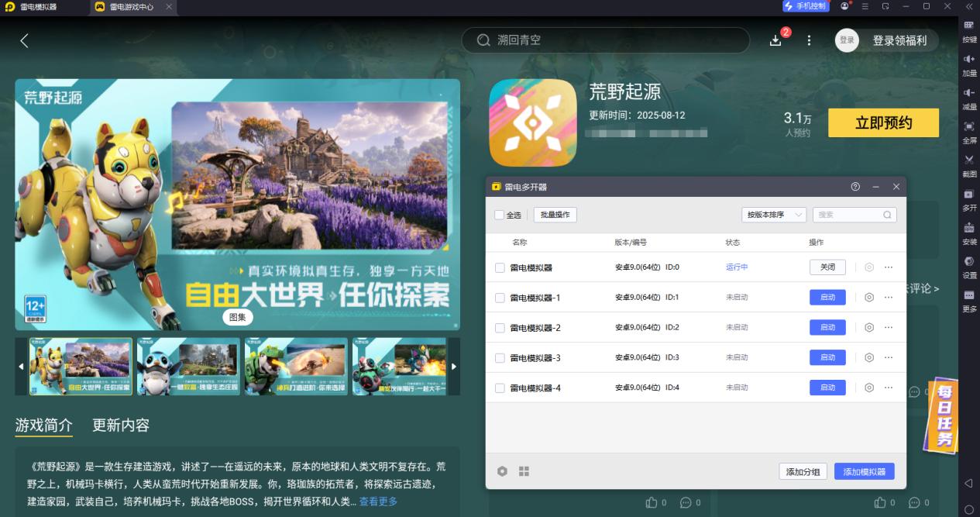Click 启动 for 雷电模拟器-2
The width and height of the screenshot is (980, 517).
827,327
